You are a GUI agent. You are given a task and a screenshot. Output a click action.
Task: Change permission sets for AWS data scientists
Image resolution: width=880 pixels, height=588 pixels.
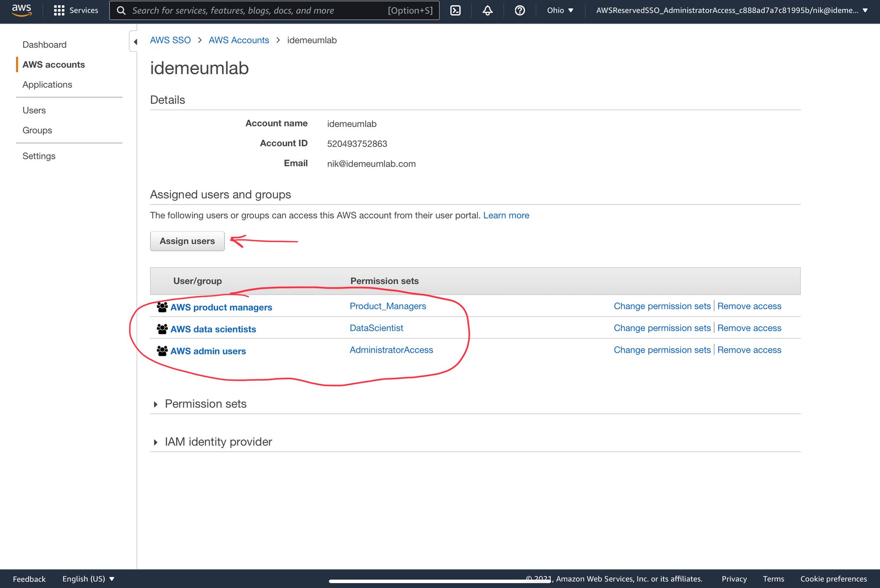pyautogui.click(x=662, y=328)
